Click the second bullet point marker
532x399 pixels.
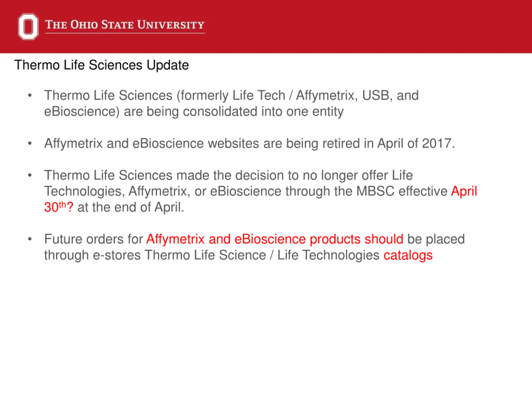[30, 144]
